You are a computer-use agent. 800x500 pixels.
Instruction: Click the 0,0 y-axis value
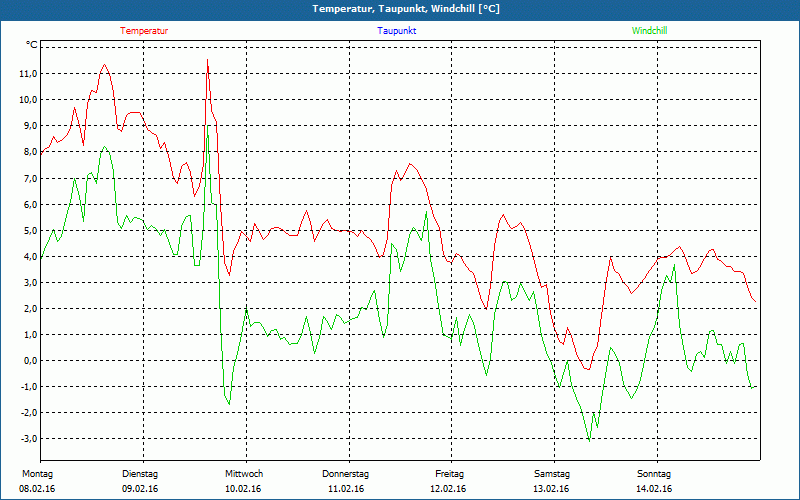30,360
